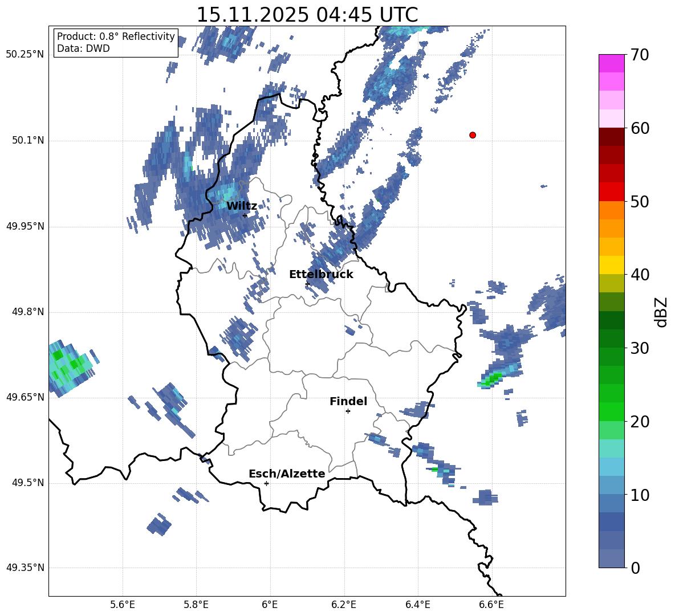
Task: Click the 49.5°N latitude tick label
Action: coord(29,483)
